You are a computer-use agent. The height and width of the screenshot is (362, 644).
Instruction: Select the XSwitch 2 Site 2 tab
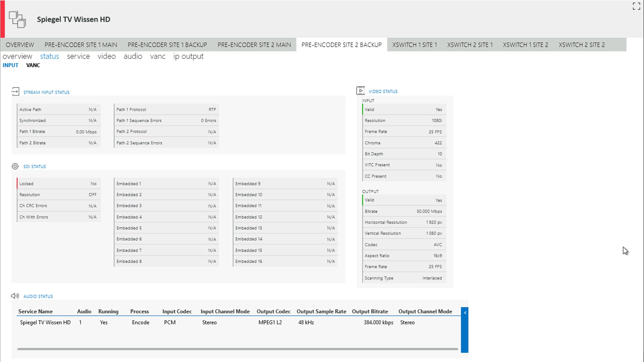click(x=582, y=45)
